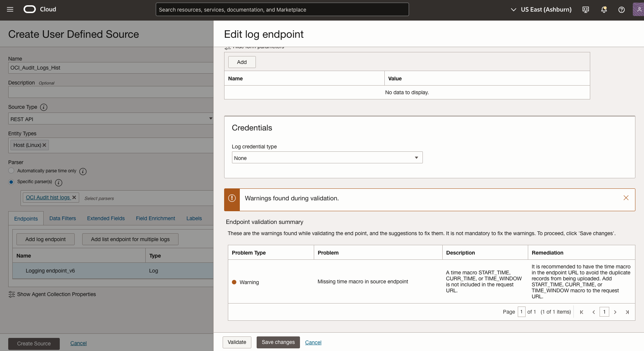Switch to the Data Filters tab
The image size is (644, 351).
62,218
